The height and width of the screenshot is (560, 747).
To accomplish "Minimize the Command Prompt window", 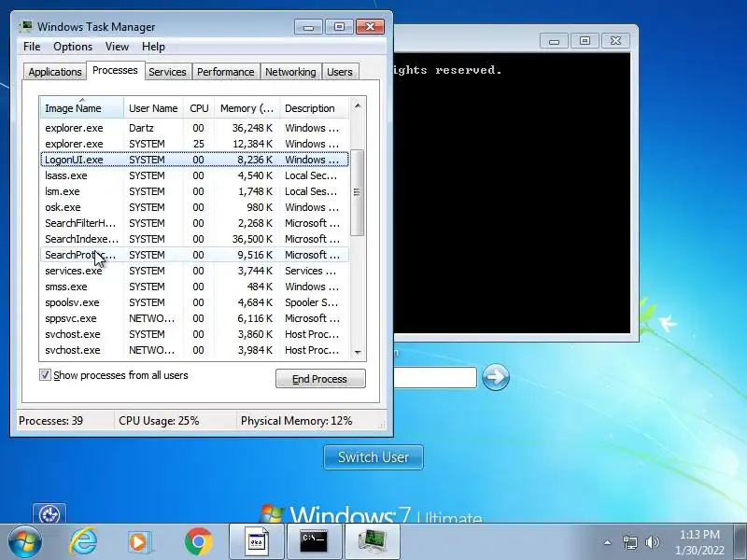I will pos(554,41).
